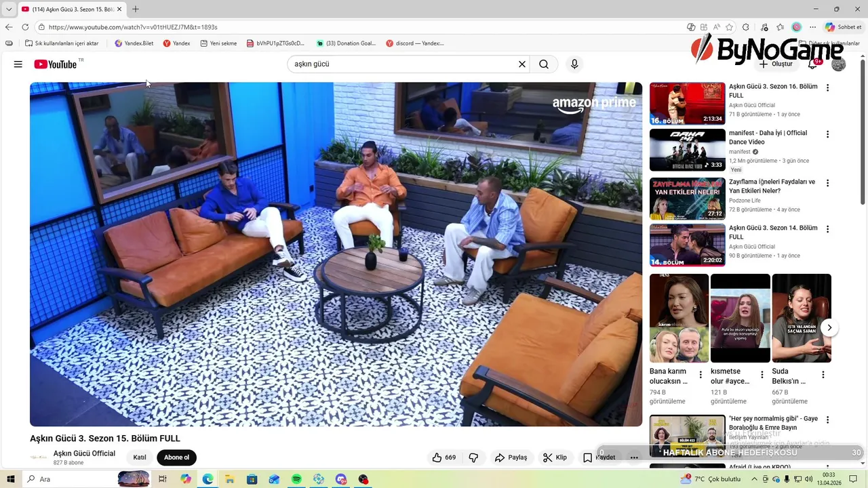Join channel with Katıl button
Image resolution: width=868 pixels, height=488 pixels.
140,457
